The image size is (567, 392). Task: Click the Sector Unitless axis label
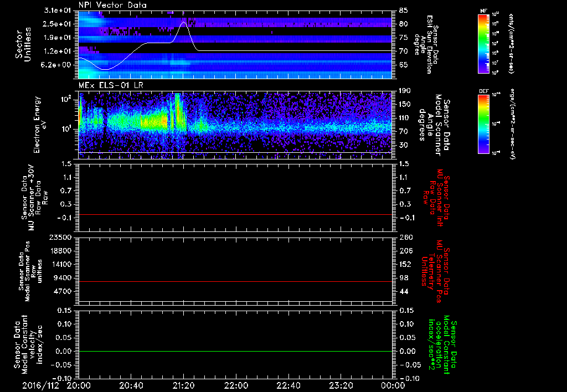[x=23, y=44]
